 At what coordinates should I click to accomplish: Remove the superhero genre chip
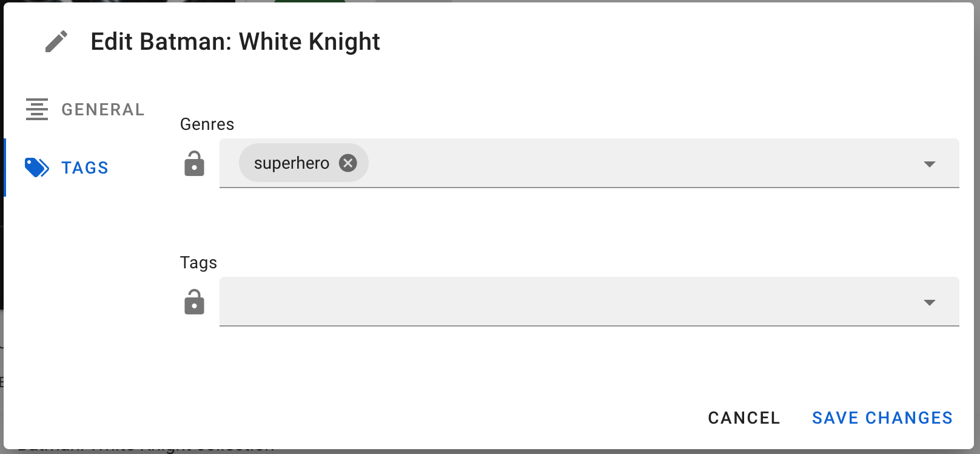click(x=348, y=163)
